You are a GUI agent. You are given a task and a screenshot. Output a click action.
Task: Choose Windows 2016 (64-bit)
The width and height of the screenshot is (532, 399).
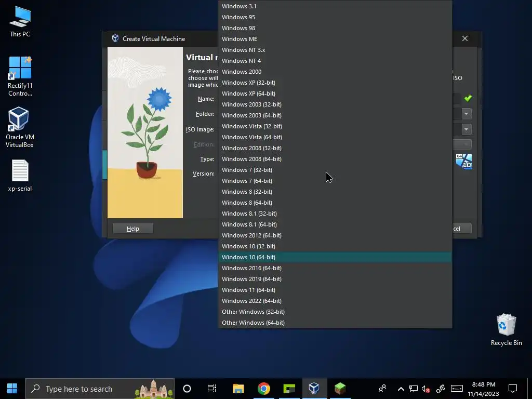[x=335, y=268]
